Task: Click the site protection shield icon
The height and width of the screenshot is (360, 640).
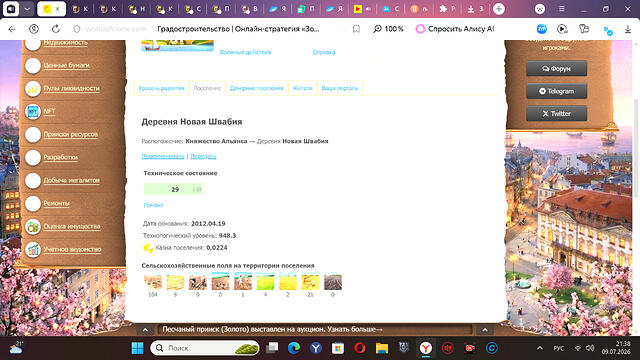Action: point(77,29)
